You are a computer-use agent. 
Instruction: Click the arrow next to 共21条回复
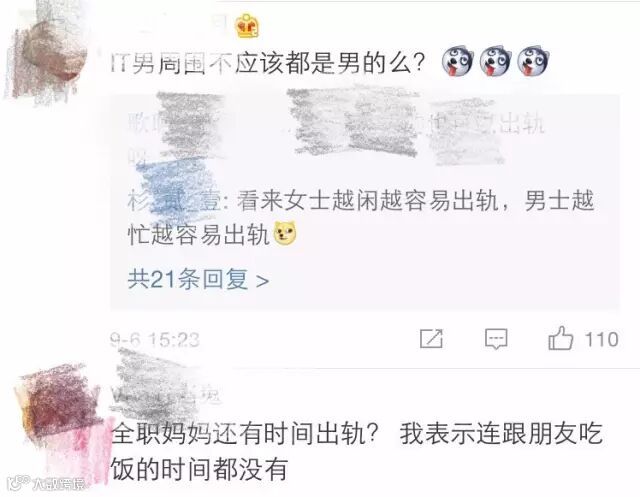pyautogui.click(x=262, y=281)
